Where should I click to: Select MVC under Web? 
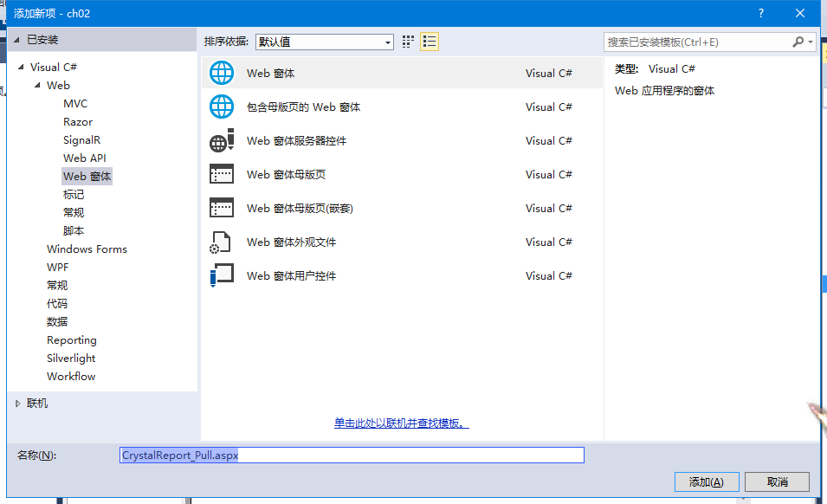point(75,103)
